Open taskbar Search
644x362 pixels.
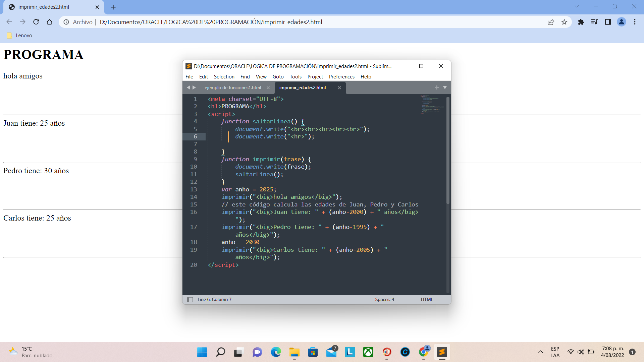point(220,352)
